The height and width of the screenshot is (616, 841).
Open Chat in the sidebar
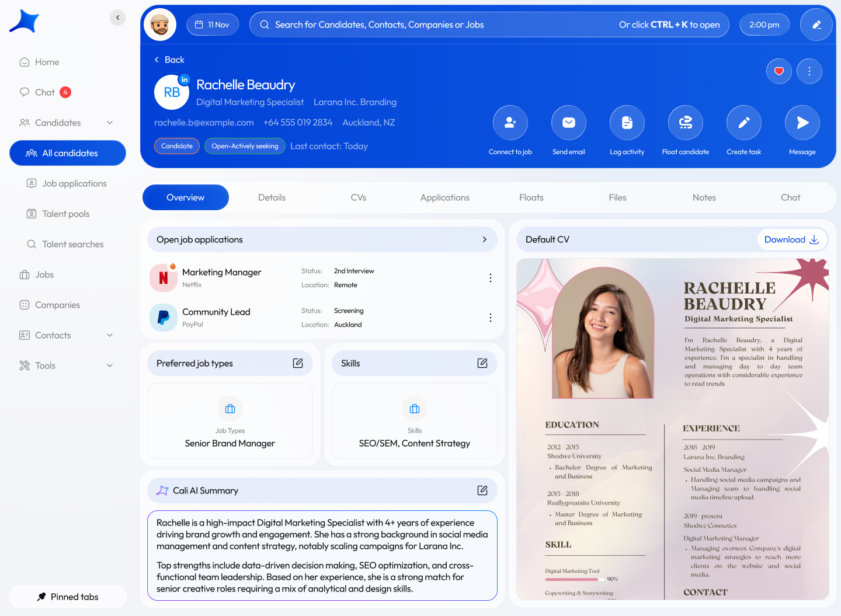[45, 92]
